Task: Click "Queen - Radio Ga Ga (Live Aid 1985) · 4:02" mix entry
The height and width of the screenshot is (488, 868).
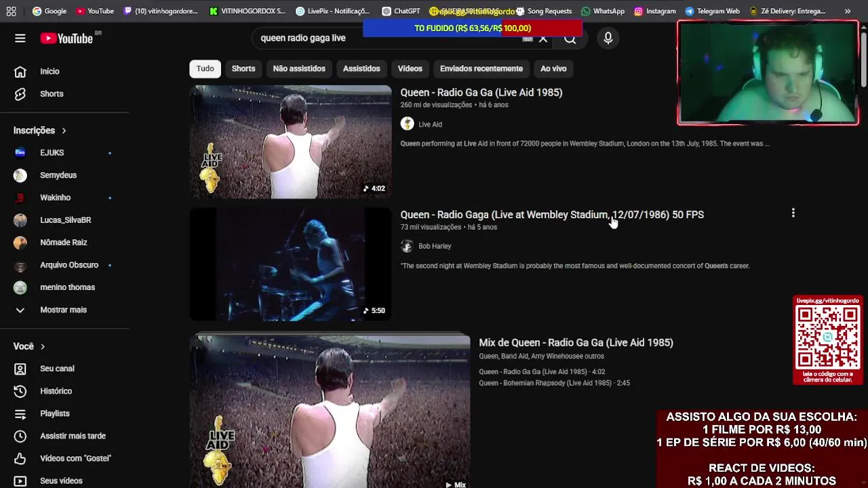Action: 542,371
